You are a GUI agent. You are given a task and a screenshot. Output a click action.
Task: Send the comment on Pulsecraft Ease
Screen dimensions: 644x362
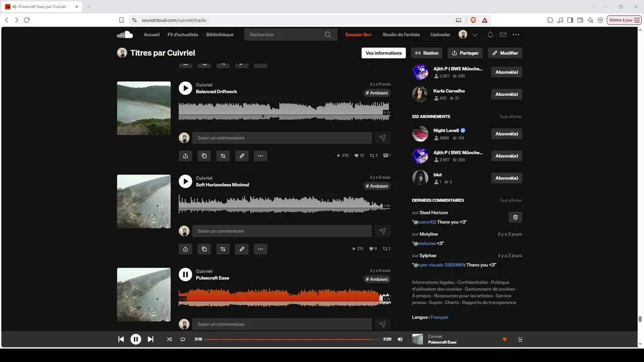click(x=382, y=324)
